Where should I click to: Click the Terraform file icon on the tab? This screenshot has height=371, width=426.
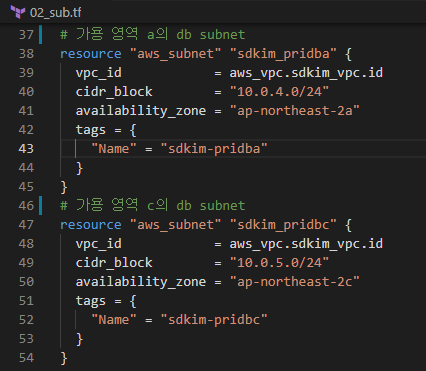tap(18, 12)
